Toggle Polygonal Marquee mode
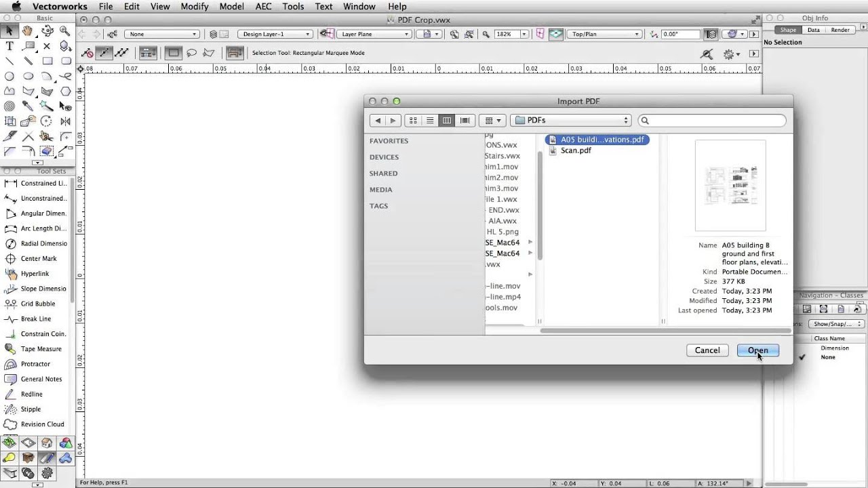The width and height of the screenshot is (868, 488). 209,53
